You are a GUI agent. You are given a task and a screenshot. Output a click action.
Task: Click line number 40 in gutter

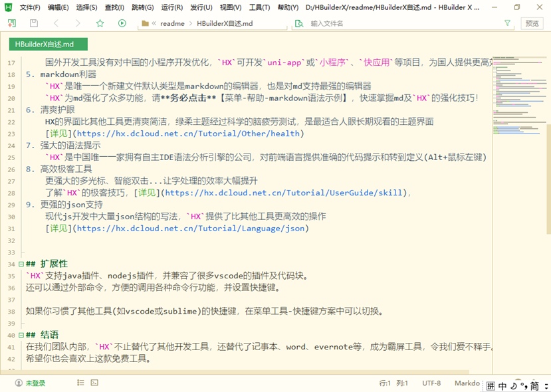point(11,335)
